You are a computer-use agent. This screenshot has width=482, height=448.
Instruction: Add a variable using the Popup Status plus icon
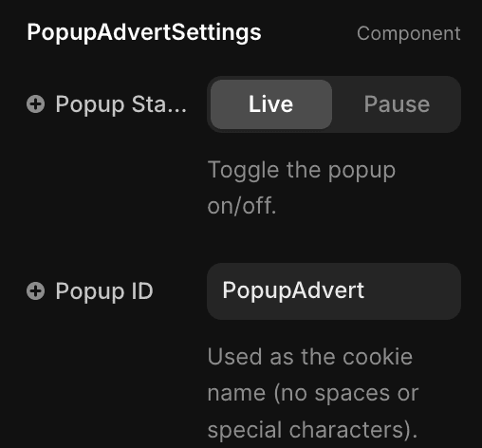tap(35, 104)
